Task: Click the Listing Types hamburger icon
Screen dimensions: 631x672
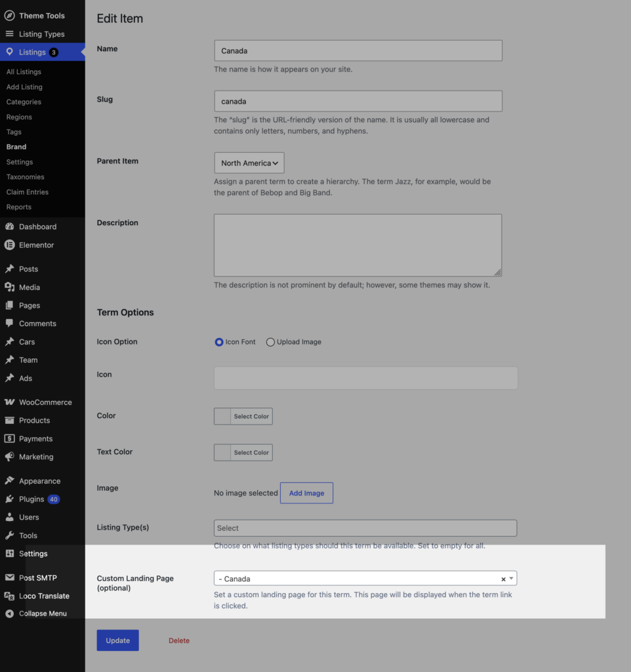Action: point(9,34)
